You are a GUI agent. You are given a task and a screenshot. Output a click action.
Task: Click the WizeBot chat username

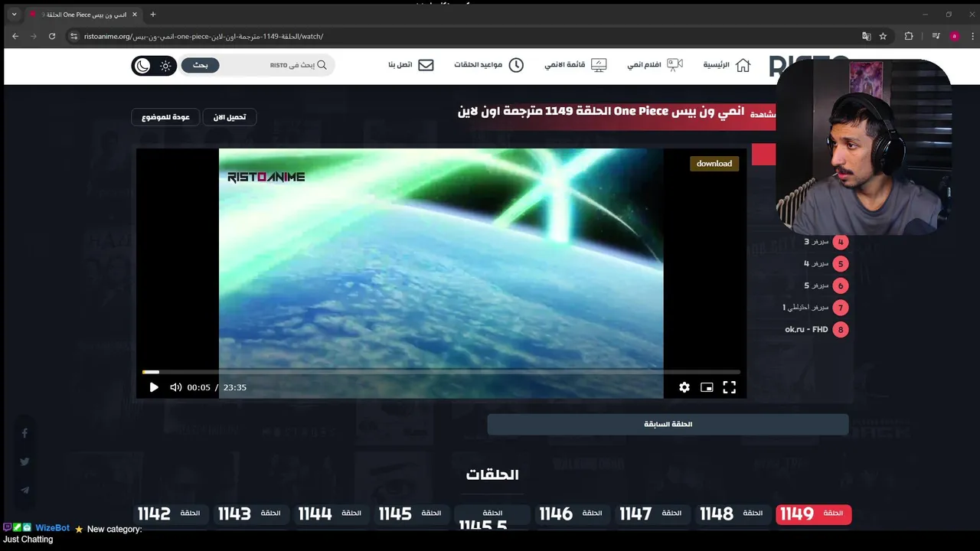[x=52, y=528]
